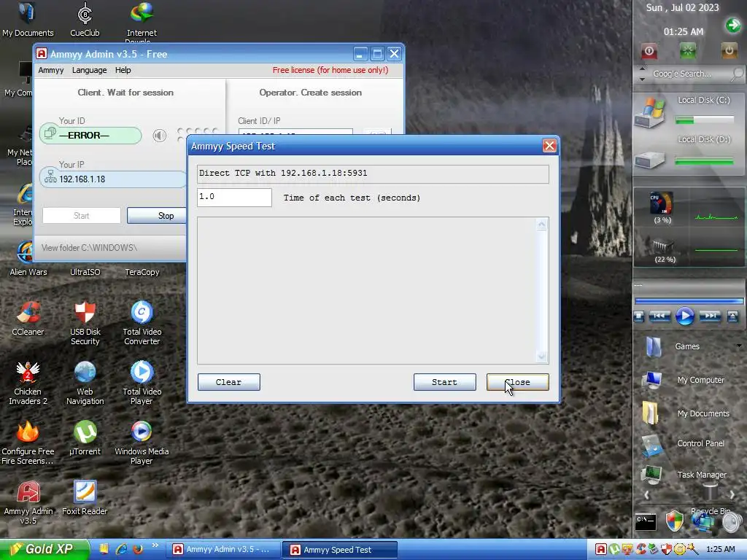Click sidebar shortcuts right arrow chevron
This screenshot has height=560, width=747.
pyautogui.click(x=732, y=495)
